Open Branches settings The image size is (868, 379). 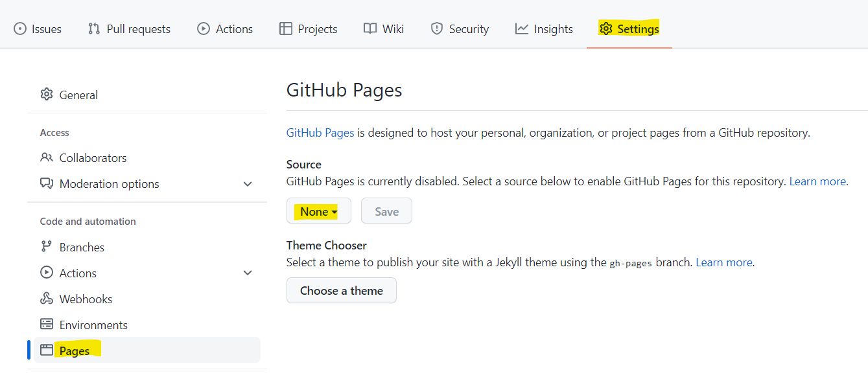[147, 247]
